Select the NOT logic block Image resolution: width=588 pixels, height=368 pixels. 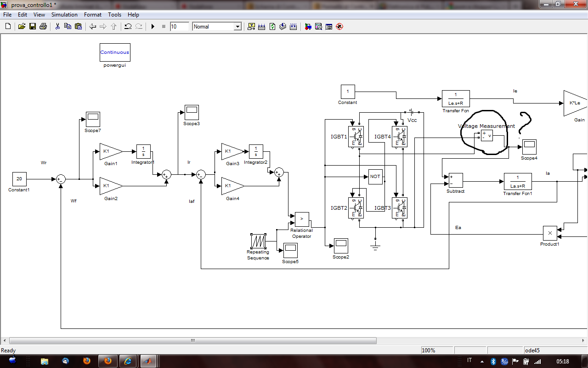coord(375,177)
